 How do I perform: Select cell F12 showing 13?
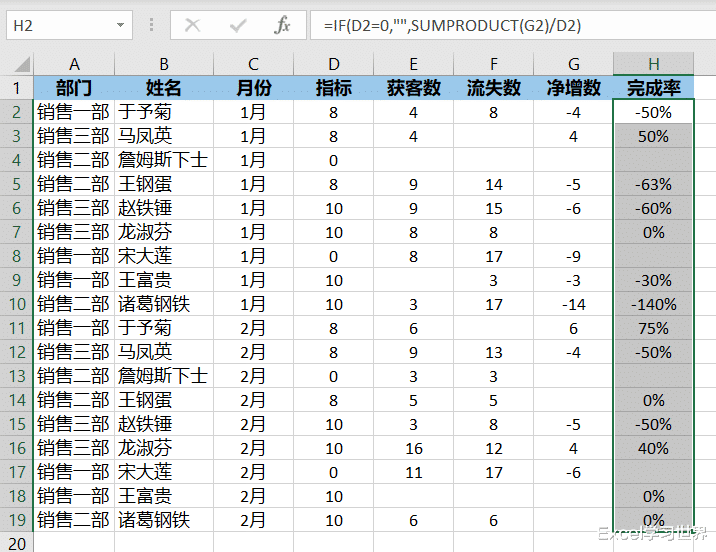pyautogui.click(x=494, y=352)
